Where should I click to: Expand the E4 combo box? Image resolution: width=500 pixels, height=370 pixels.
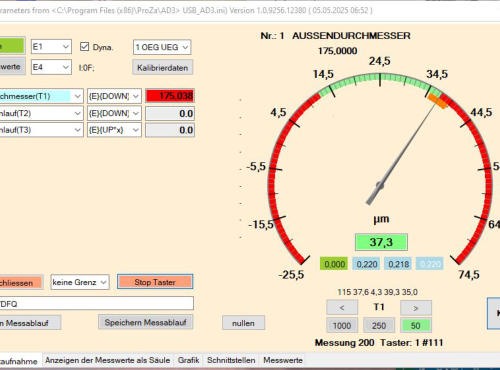point(51,67)
